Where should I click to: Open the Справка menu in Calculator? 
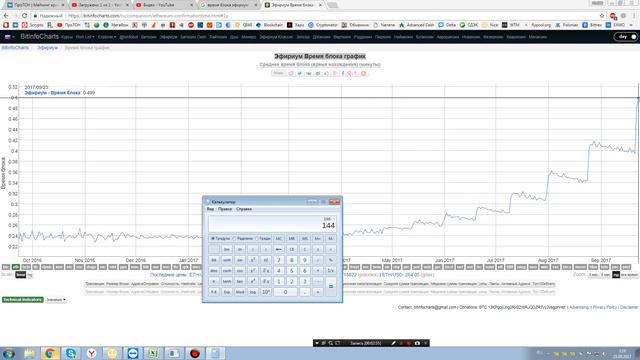[x=244, y=209]
